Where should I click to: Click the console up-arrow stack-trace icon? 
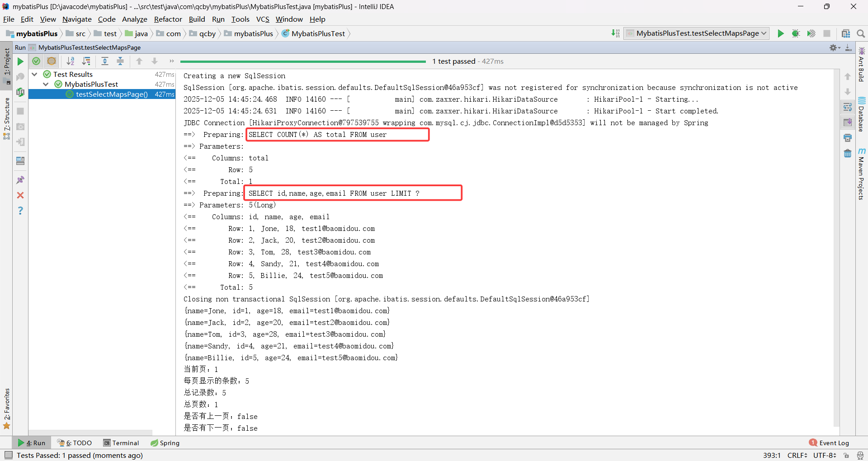(x=848, y=77)
